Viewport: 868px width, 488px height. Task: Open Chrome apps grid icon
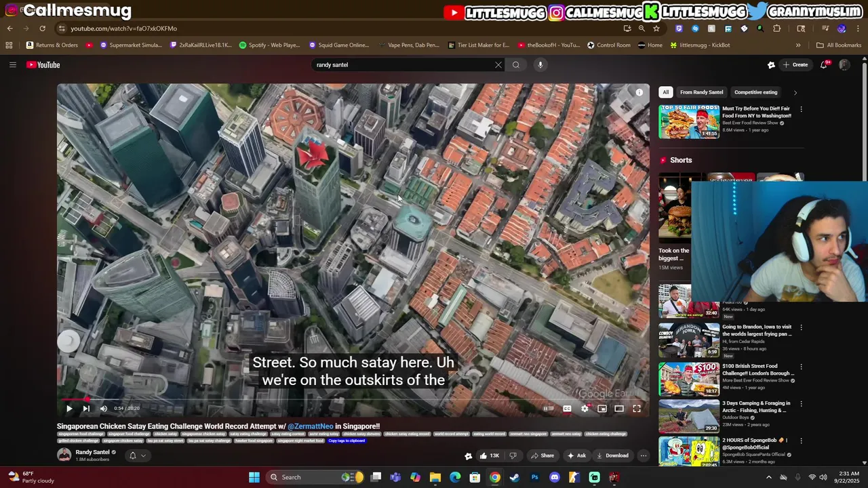point(9,45)
